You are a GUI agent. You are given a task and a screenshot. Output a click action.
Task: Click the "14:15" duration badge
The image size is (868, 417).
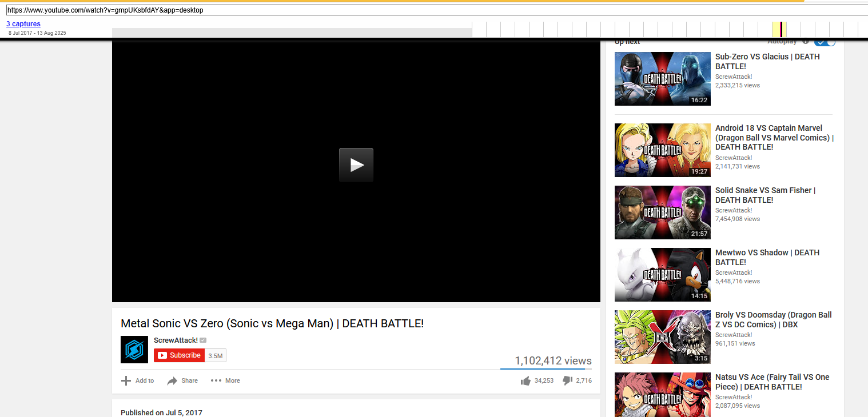(x=699, y=296)
